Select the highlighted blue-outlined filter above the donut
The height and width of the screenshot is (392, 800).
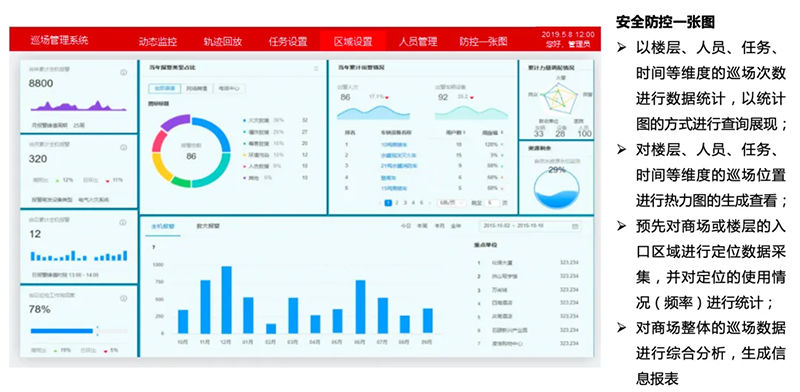(x=164, y=88)
